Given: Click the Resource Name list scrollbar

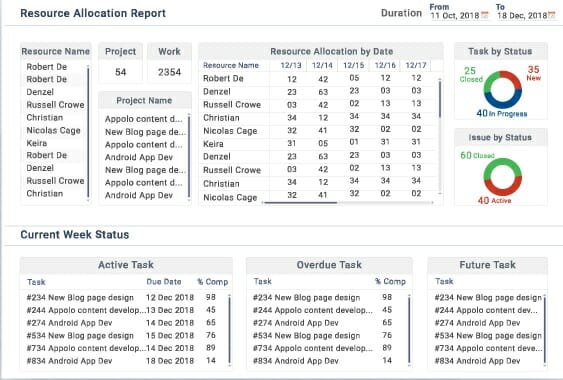Looking at the screenshot, I should 88,132.
